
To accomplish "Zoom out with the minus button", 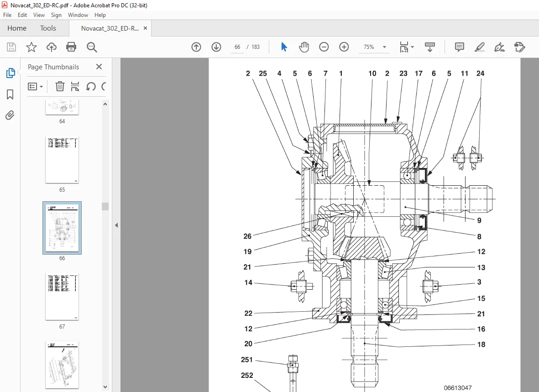I will tap(324, 47).
